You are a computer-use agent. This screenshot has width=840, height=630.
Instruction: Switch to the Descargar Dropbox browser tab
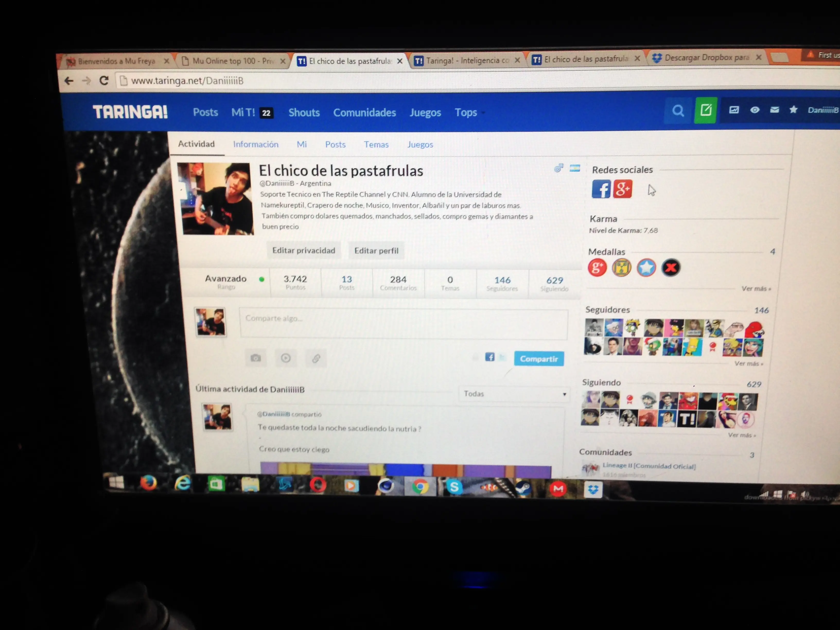[706, 58]
